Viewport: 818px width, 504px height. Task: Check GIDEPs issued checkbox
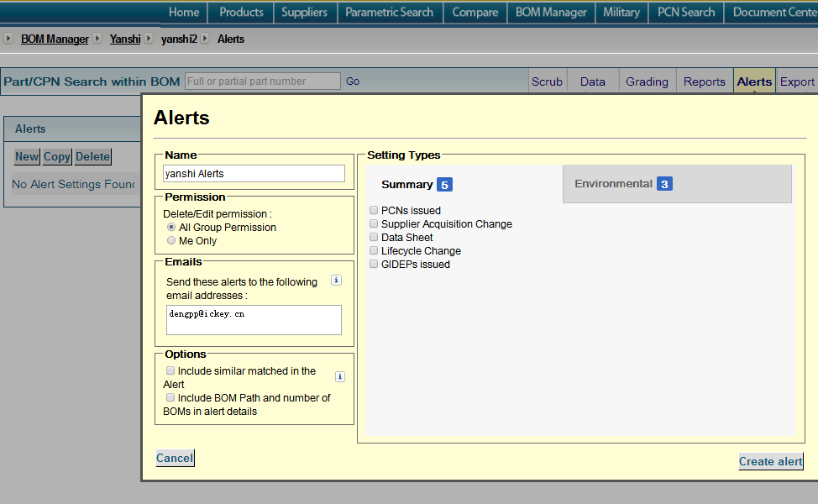click(374, 265)
